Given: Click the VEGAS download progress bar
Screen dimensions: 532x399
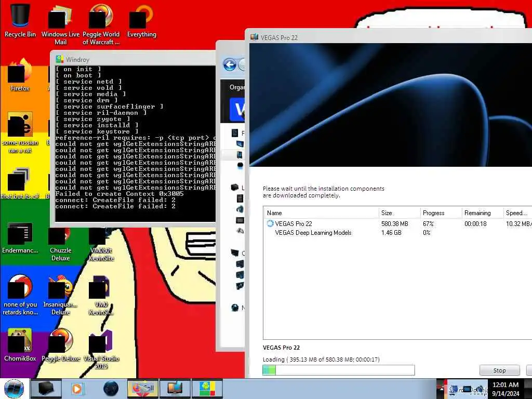Looking at the screenshot, I should (x=339, y=370).
